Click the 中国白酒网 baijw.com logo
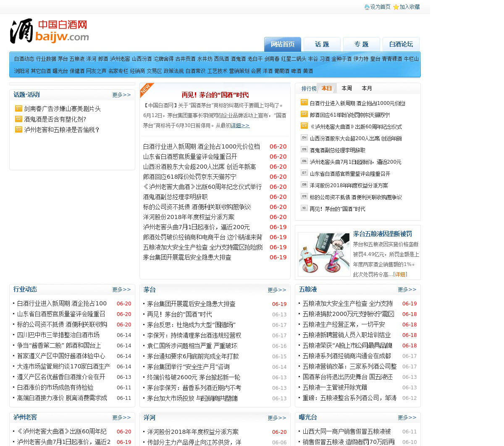The width and height of the screenshot is (504, 446). (x=50, y=31)
